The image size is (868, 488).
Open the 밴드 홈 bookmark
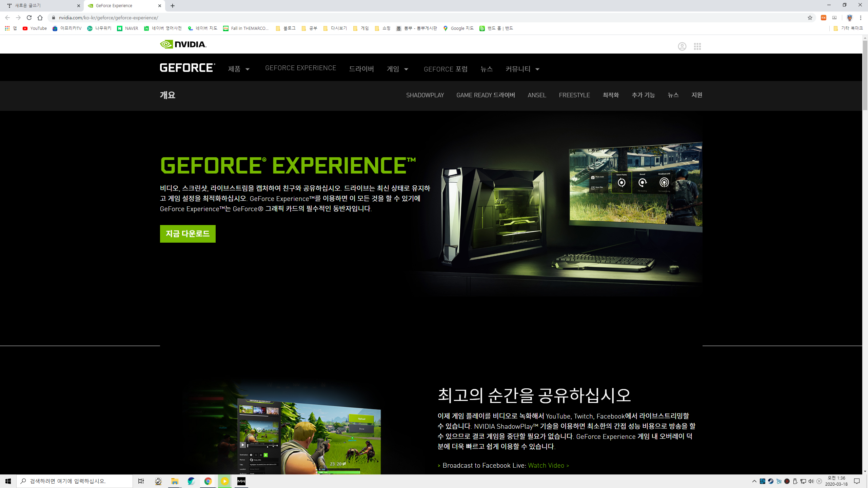tap(496, 28)
